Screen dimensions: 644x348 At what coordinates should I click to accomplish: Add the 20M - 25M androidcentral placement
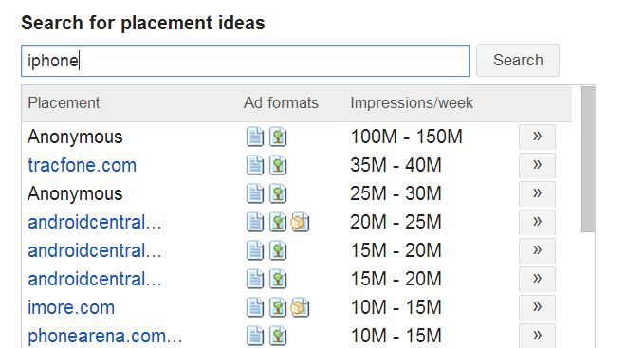click(x=537, y=222)
